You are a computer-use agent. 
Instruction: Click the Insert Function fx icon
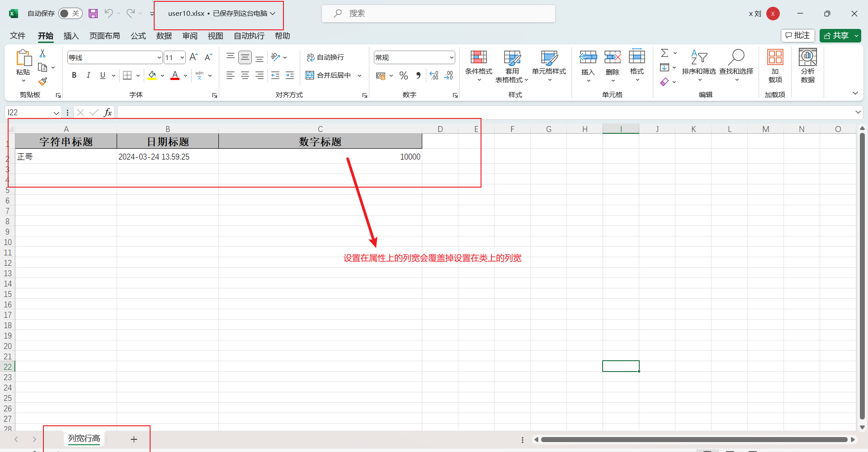108,113
